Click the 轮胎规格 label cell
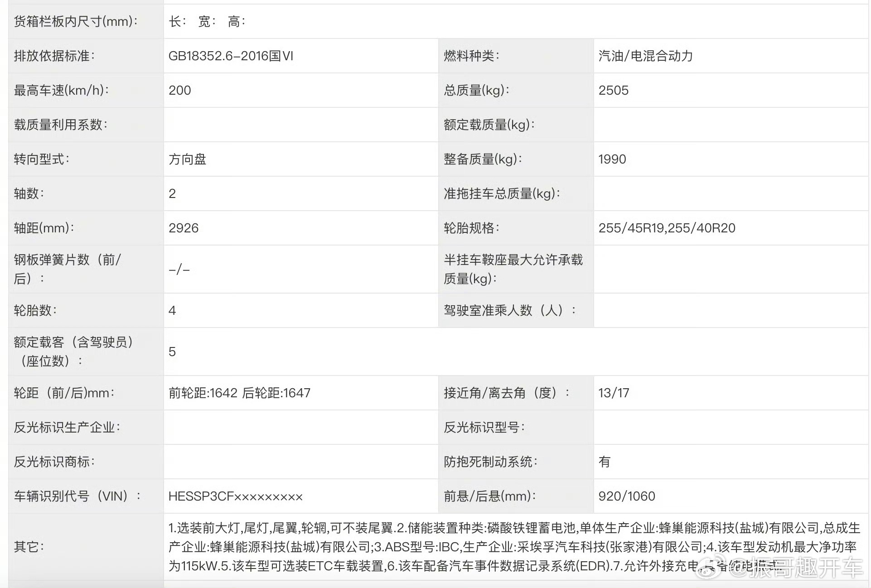The height and width of the screenshot is (588, 871). (471, 228)
